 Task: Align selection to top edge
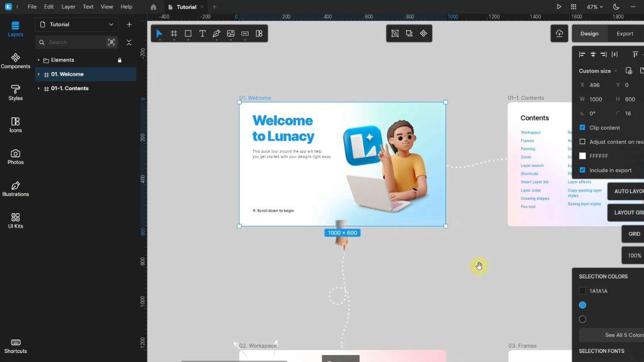(635, 54)
